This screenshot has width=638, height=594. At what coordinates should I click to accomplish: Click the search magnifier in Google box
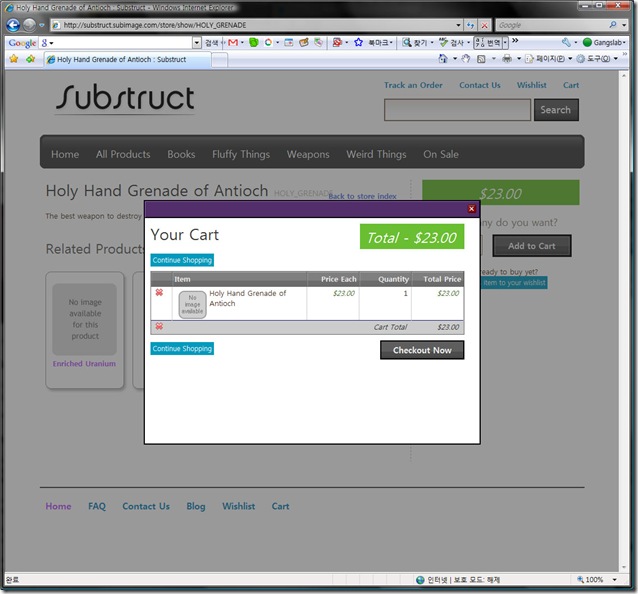coord(613,25)
